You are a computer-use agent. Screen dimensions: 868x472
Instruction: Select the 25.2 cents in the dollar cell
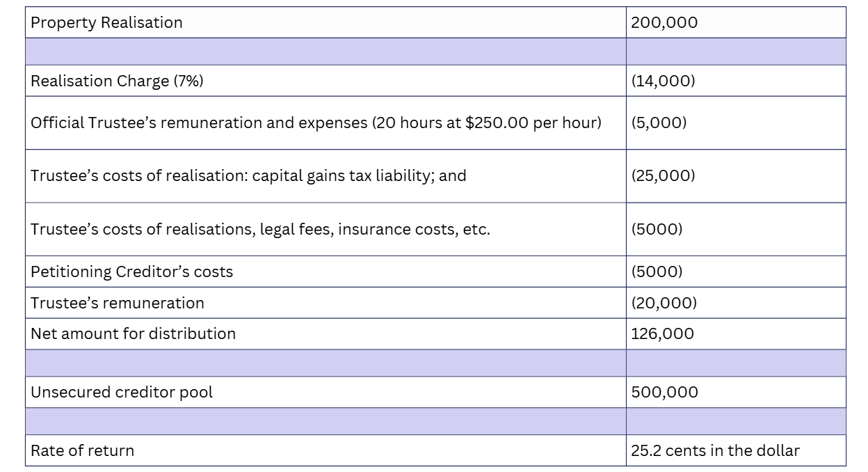[715, 450]
